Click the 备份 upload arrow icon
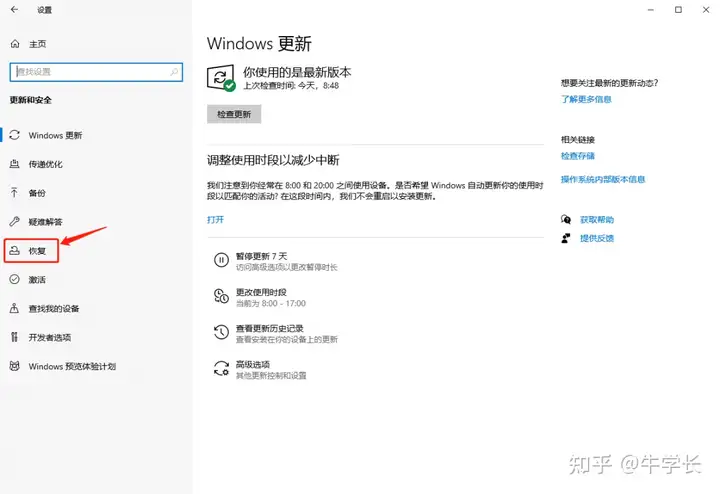The height and width of the screenshot is (494, 720). point(15,193)
